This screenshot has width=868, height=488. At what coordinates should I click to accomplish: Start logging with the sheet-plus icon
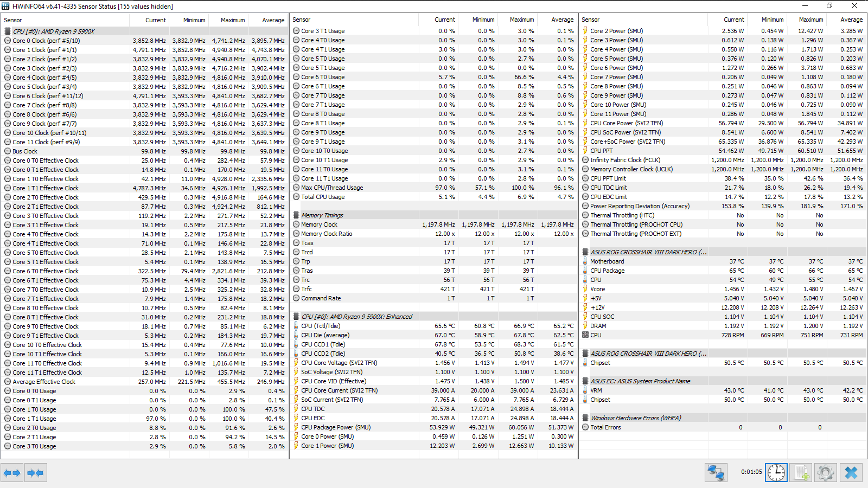(x=801, y=473)
